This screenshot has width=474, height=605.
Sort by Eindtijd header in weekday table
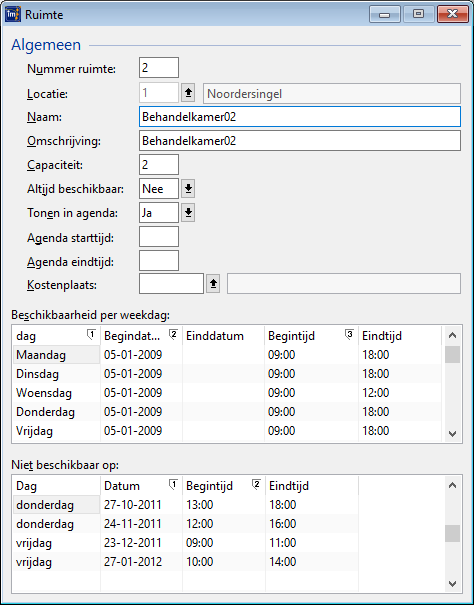[400, 336]
